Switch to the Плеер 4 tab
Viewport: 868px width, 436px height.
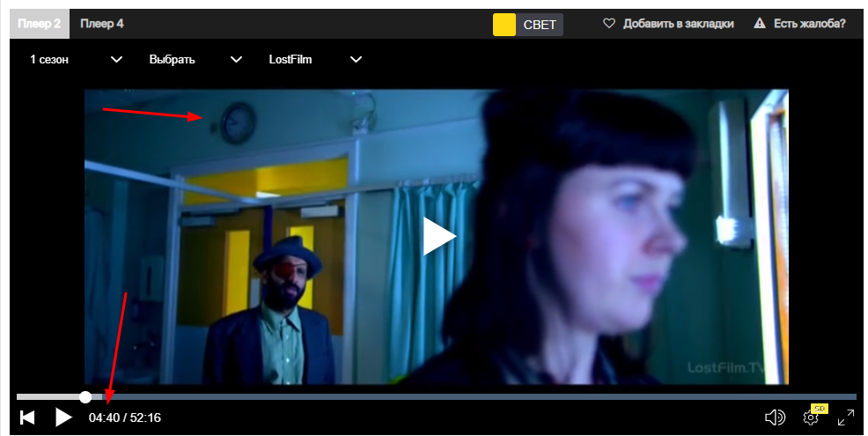click(102, 24)
